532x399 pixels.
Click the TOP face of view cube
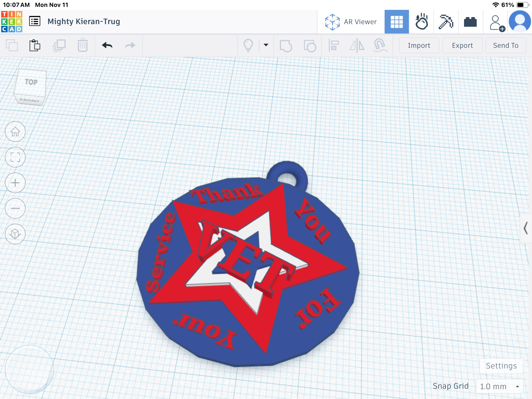click(x=31, y=82)
